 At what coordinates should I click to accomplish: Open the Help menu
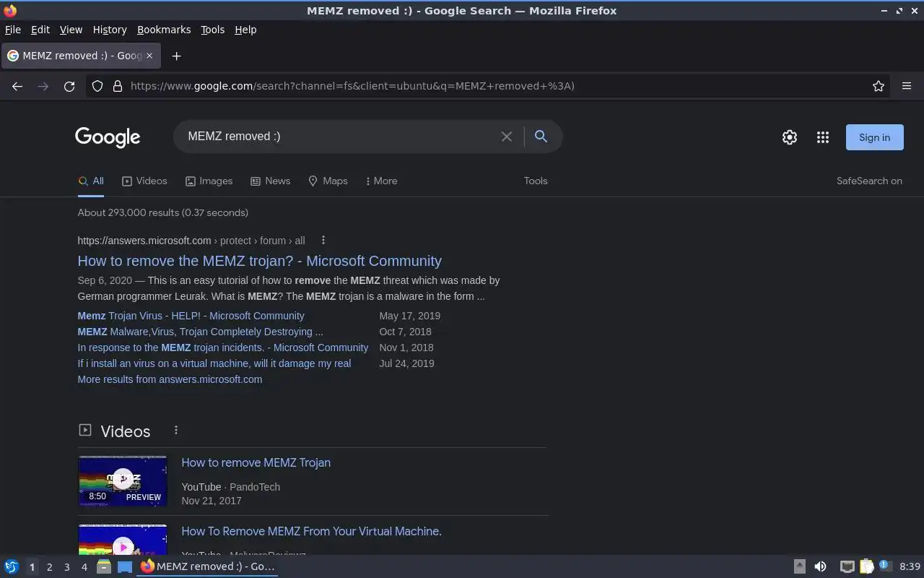pyautogui.click(x=245, y=30)
